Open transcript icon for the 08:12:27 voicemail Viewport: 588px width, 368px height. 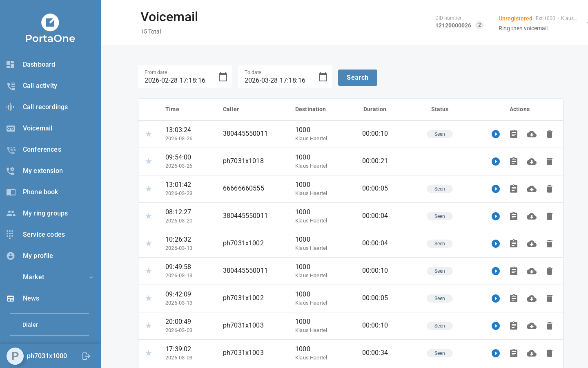coord(514,216)
